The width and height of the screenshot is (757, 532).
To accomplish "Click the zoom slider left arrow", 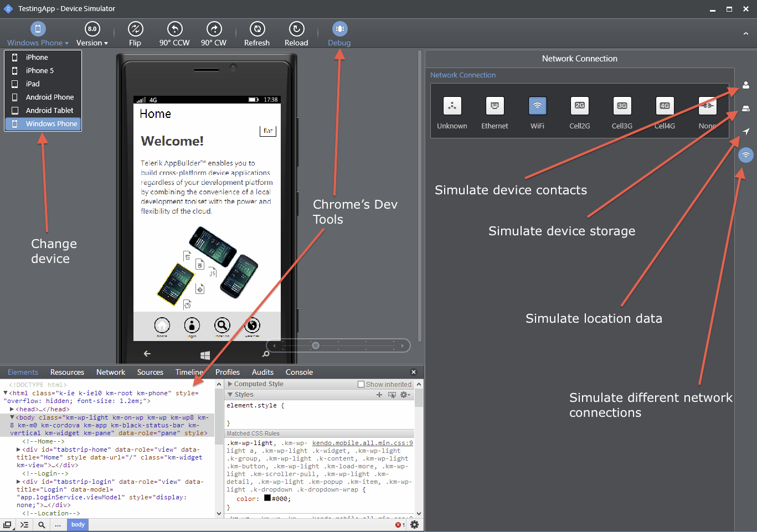I will coord(274,345).
